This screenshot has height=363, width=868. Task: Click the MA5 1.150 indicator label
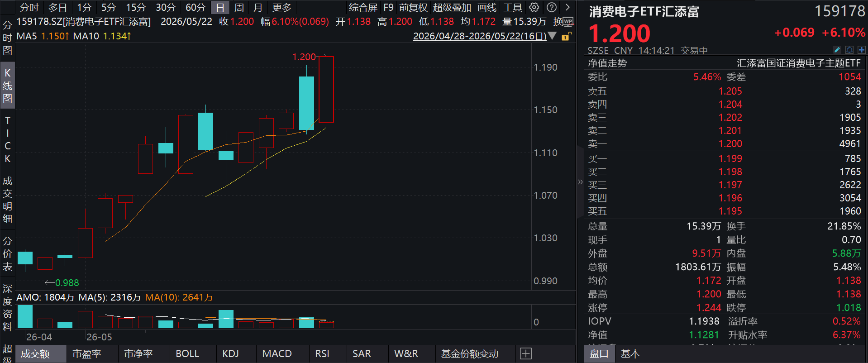[43, 36]
